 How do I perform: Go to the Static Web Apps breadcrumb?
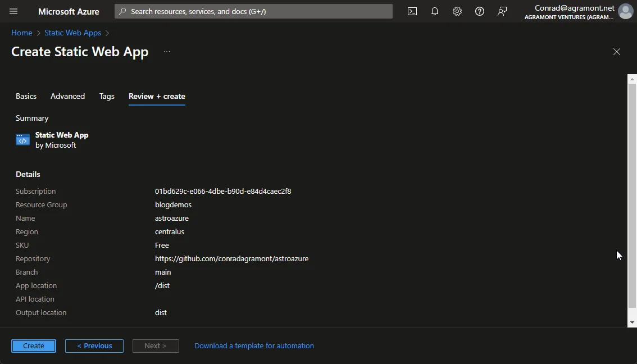point(72,33)
